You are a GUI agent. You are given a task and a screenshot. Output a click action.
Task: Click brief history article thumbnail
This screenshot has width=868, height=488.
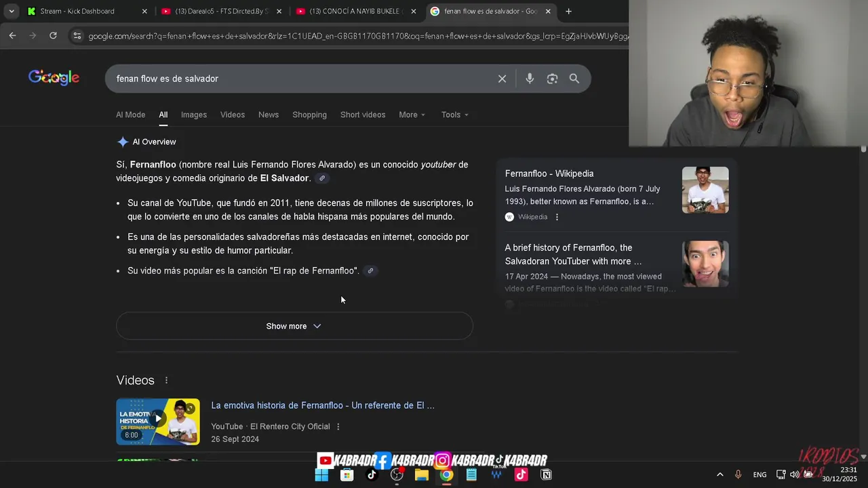click(705, 264)
